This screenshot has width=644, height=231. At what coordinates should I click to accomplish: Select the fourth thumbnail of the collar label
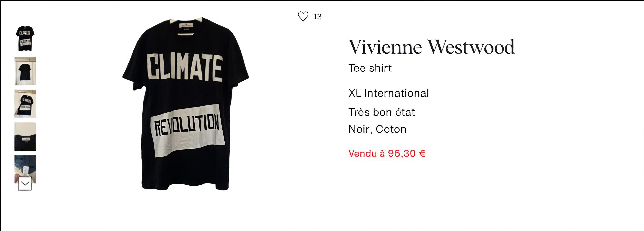point(25,136)
